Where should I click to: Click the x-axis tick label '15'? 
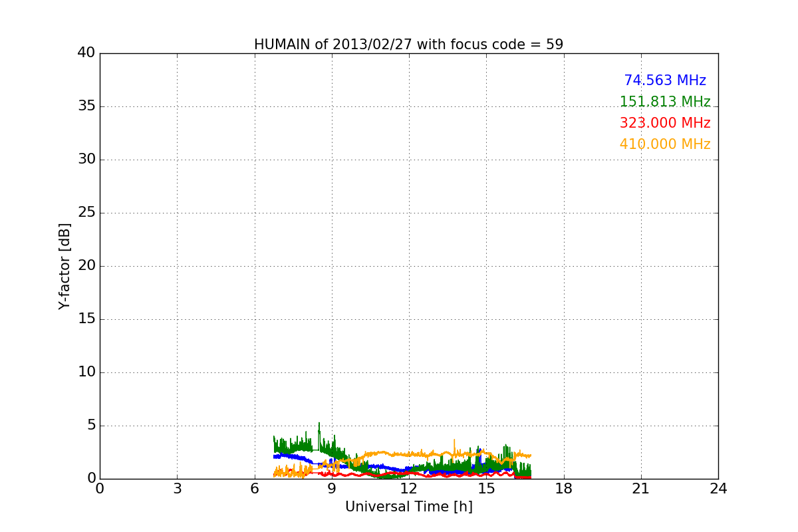[486, 489]
